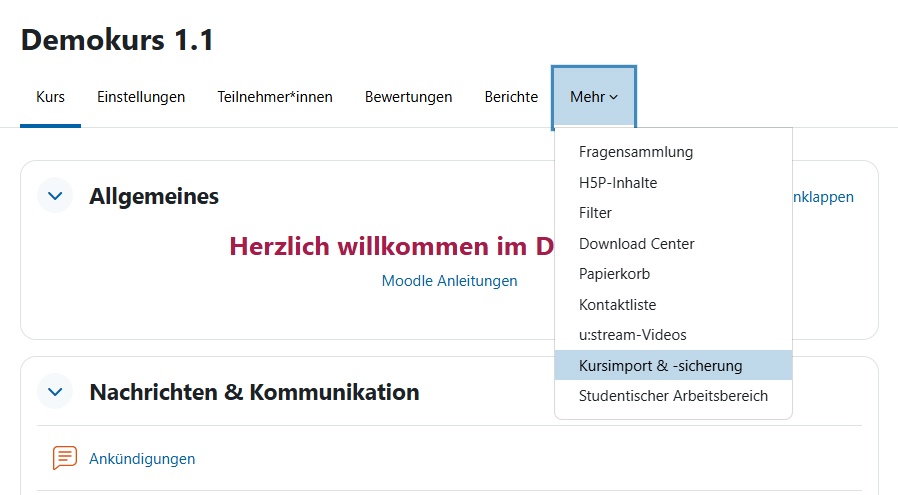This screenshot has height=495, width=898.
Task: Open Studentischer Arbeitsbereich entry
Action: 674,395
